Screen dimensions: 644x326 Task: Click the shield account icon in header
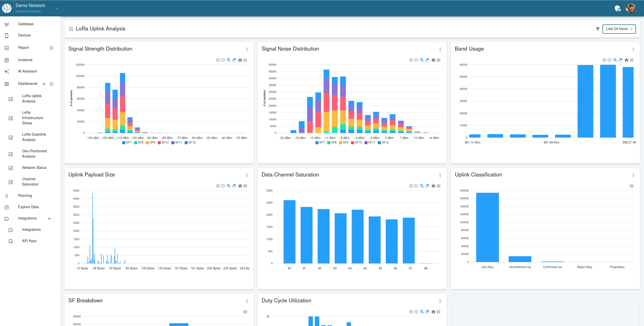[x=618, y=9]
